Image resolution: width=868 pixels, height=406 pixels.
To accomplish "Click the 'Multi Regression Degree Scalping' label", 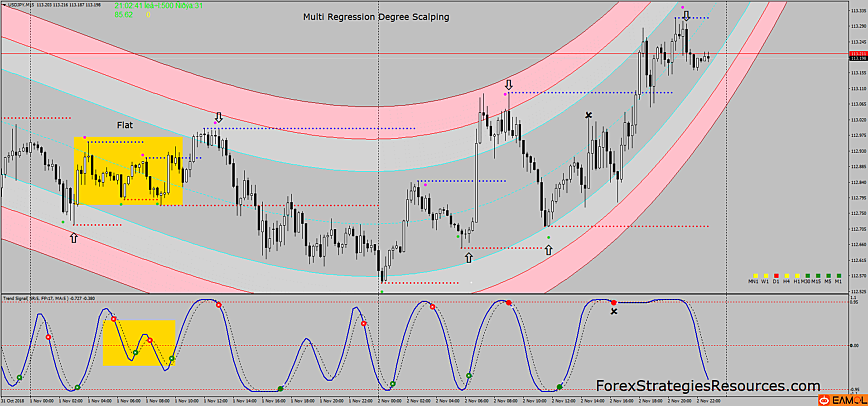I will click(x=376, y=17).
